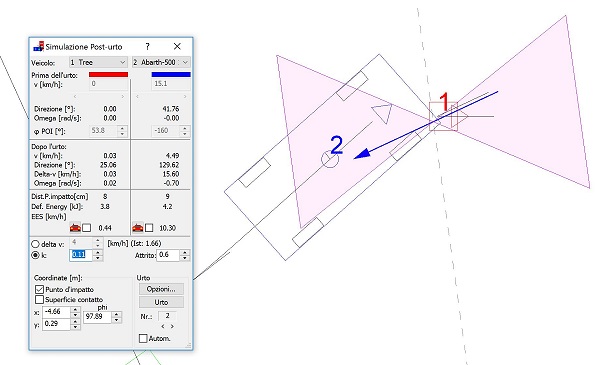Click right arrow of Abarth-500 velocity slider
This screenshot has height=365, width=600.
click(185, 96)
